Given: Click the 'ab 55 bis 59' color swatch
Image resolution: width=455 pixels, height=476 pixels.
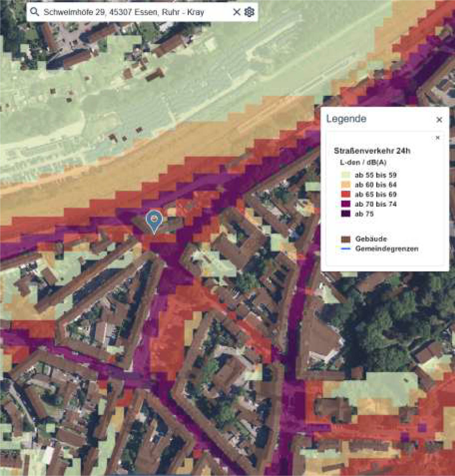Looking at the screenshot, I should [346, 175].
